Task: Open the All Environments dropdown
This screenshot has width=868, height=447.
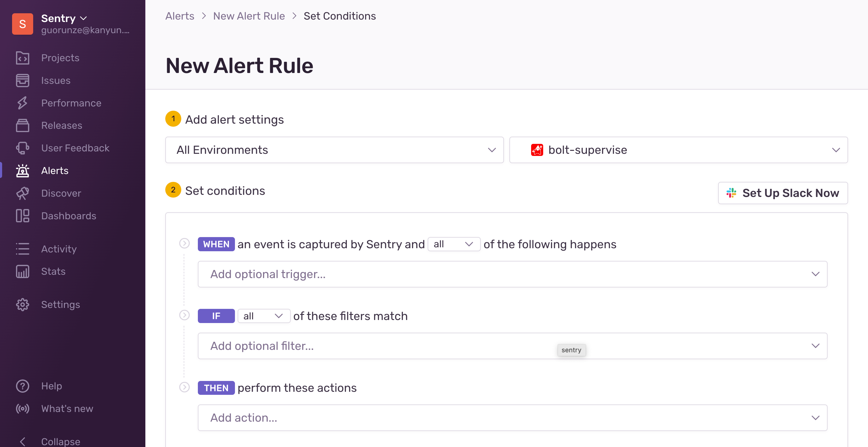Action: [334, 150]
